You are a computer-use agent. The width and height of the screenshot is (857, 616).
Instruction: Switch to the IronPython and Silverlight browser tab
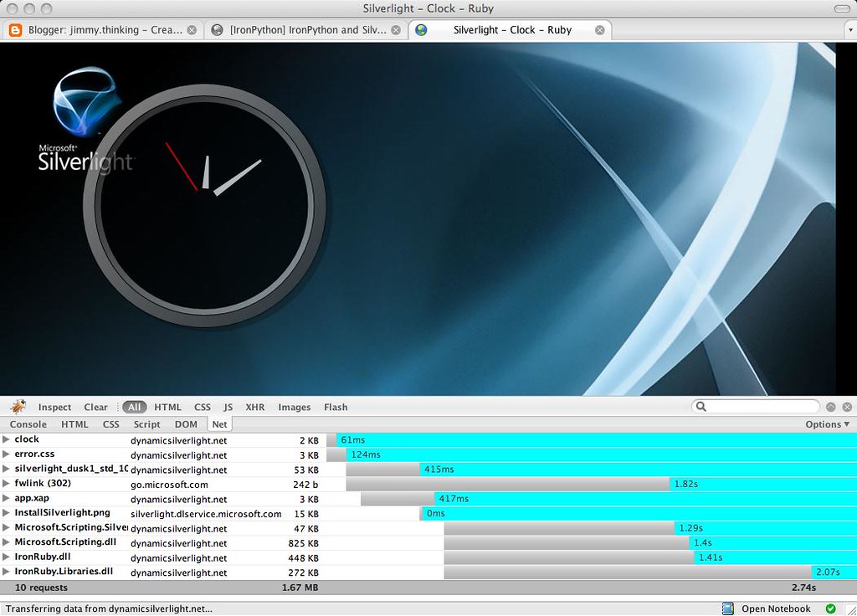pos(306,30)
